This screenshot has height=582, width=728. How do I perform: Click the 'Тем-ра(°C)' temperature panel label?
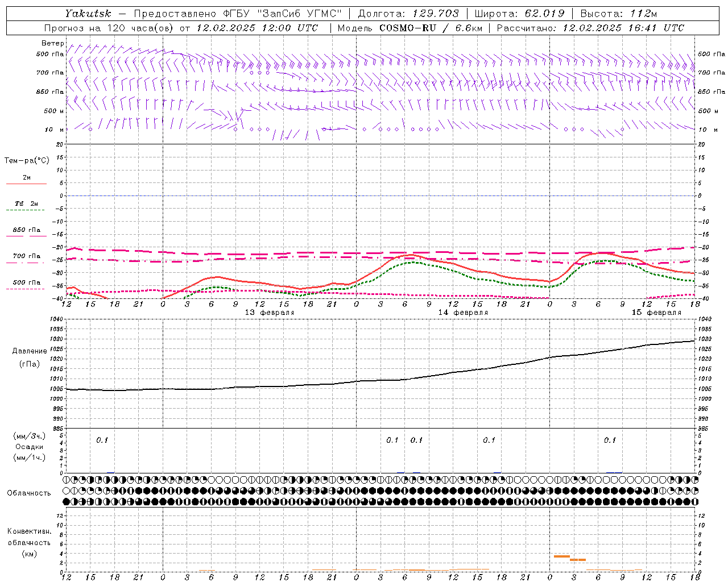tap(27, 161)
